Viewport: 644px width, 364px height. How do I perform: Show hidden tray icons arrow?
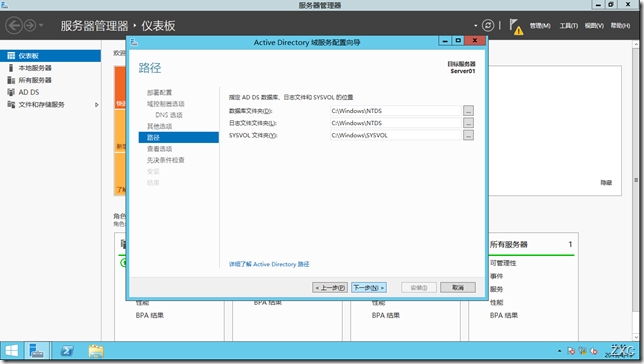point(559,351)
